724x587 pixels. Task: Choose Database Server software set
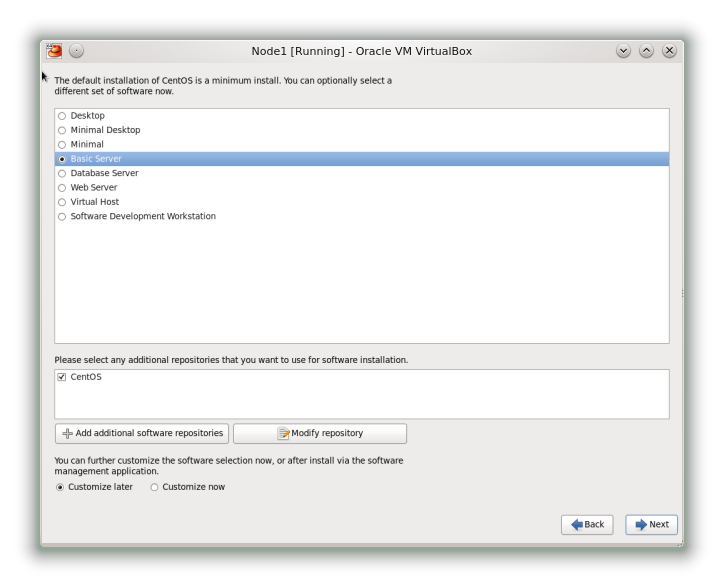pyautogui.click(x=62, y=173)
